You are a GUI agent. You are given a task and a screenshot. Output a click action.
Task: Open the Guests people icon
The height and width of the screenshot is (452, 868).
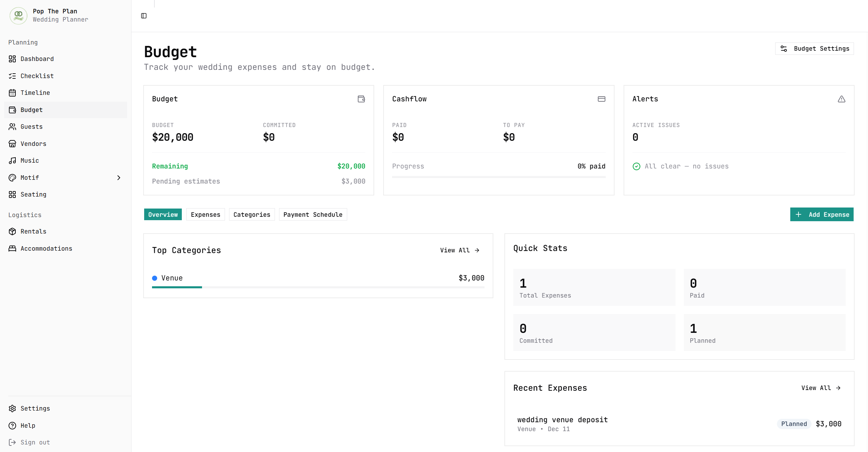(12, 127)
